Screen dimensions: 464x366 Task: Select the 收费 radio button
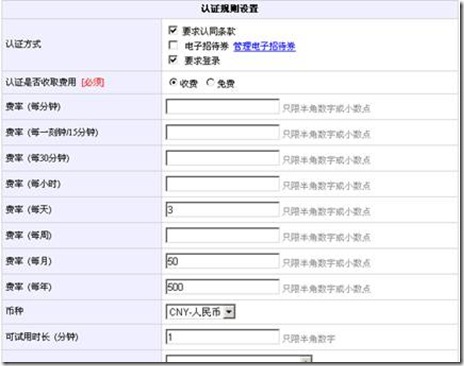[173, 82]
